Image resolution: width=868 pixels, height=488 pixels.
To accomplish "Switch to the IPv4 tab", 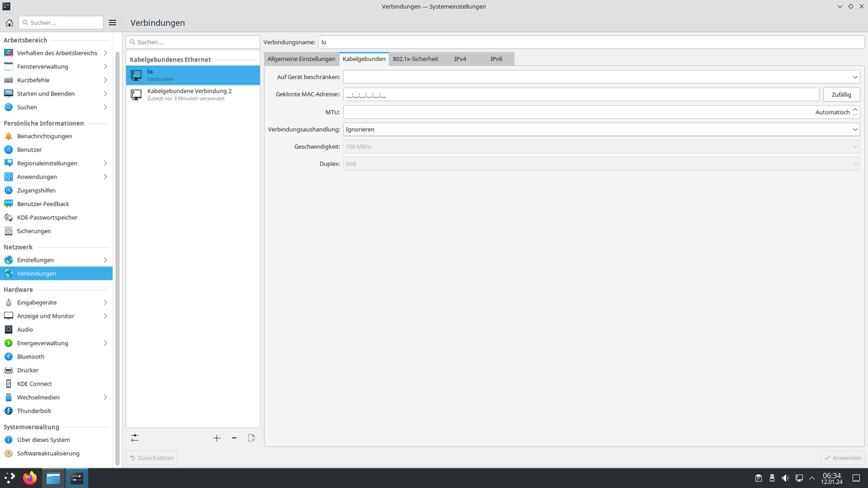I will click(460, 59).
